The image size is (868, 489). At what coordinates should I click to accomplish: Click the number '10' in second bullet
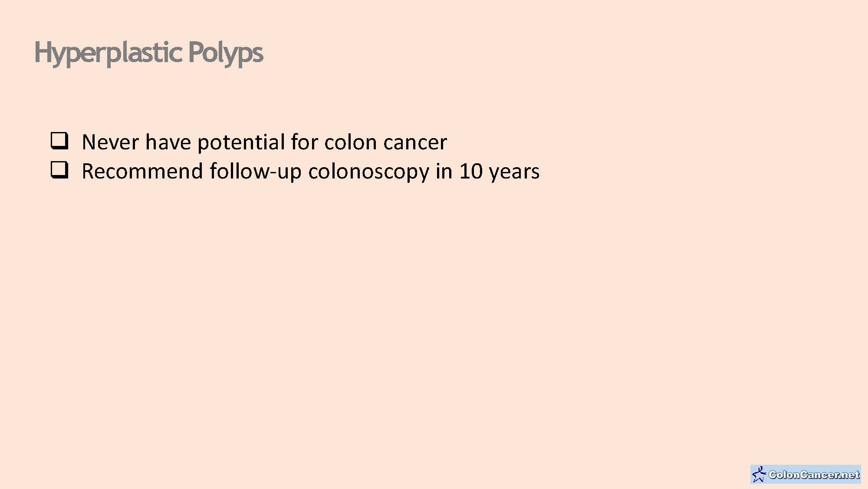coord(471,171)
